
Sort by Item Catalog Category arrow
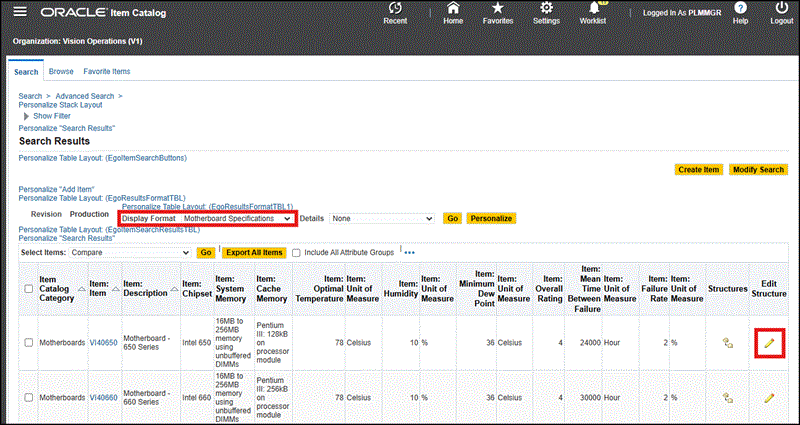[82, 289]
